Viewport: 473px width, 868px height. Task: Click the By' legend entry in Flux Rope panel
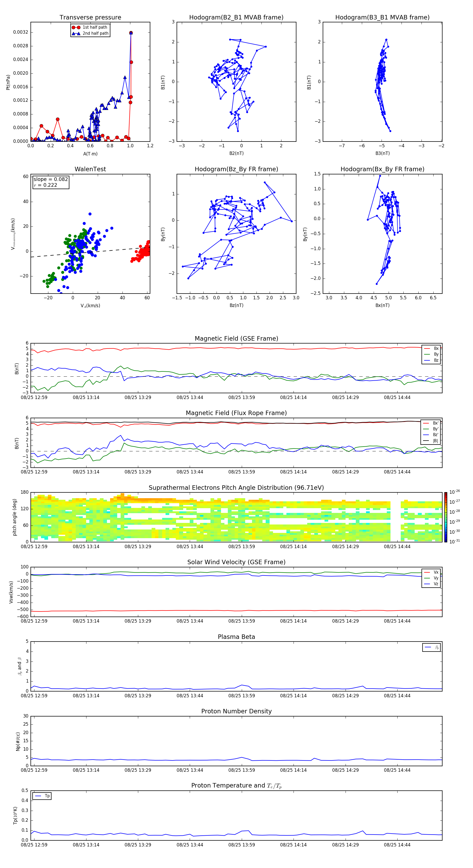tap(431, 429)
